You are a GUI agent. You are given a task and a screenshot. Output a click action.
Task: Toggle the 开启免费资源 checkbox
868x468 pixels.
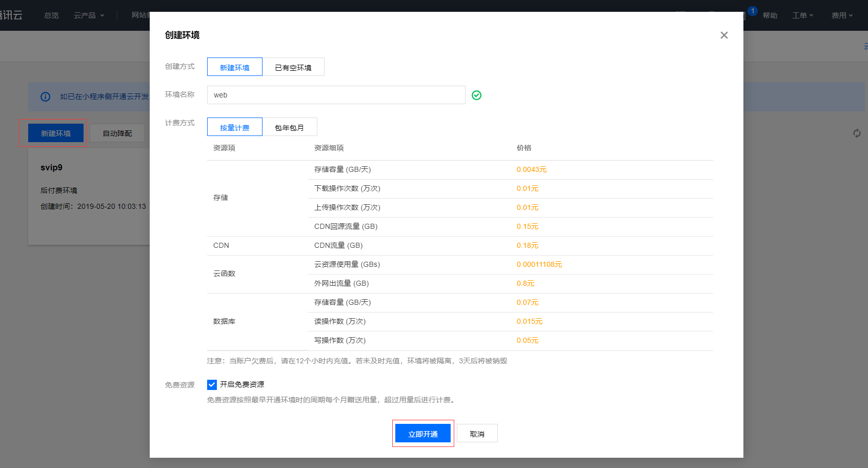pyautogui.click(x=212, y=384)
